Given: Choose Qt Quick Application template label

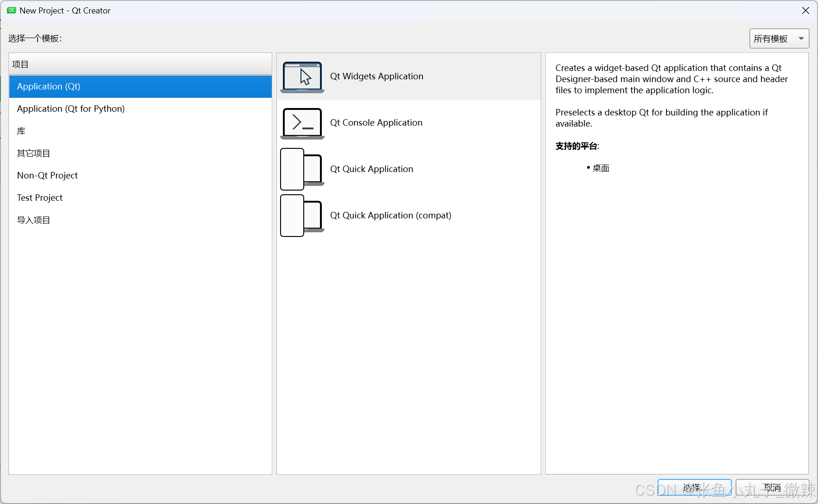Looking at the screenshot, I should pyautogui.click(x=371, y=169).
